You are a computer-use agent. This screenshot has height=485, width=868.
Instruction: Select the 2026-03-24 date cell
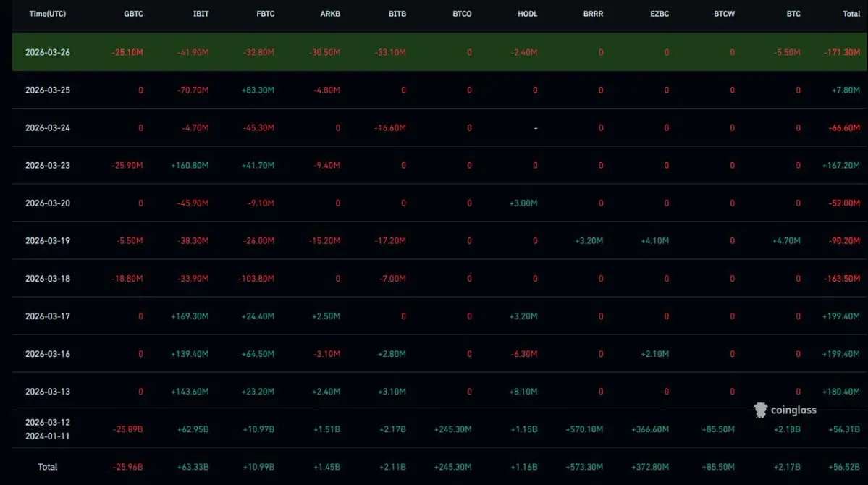(48, 128)
